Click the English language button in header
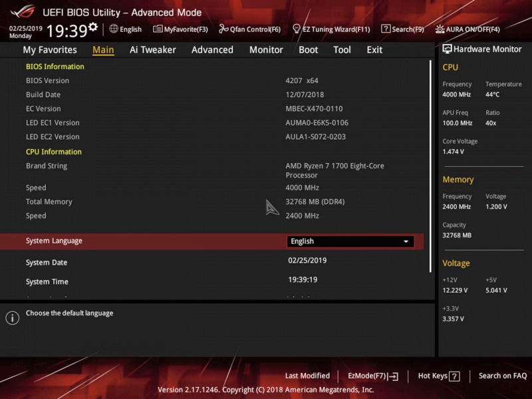The image size is (532, 399). [126, 29]
